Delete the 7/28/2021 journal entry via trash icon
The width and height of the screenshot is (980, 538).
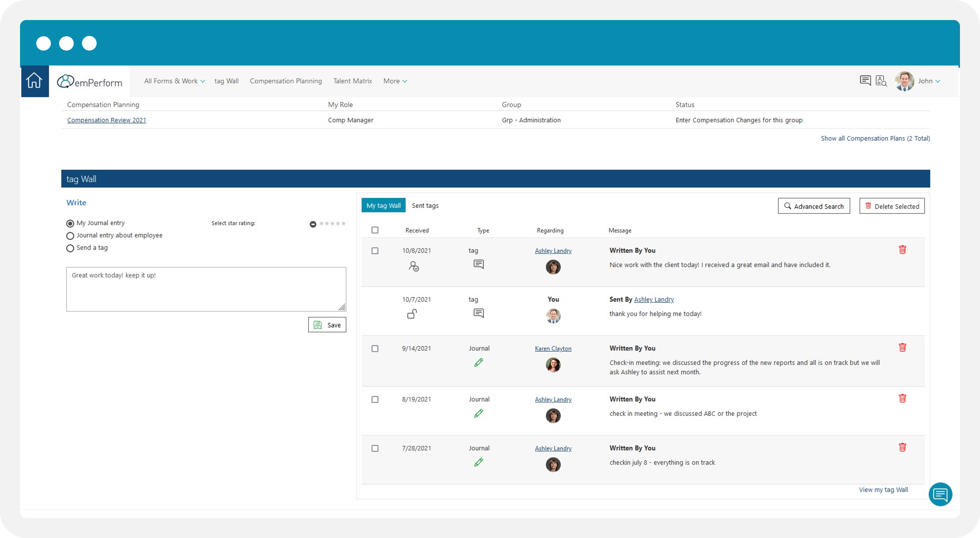(902, 447)
